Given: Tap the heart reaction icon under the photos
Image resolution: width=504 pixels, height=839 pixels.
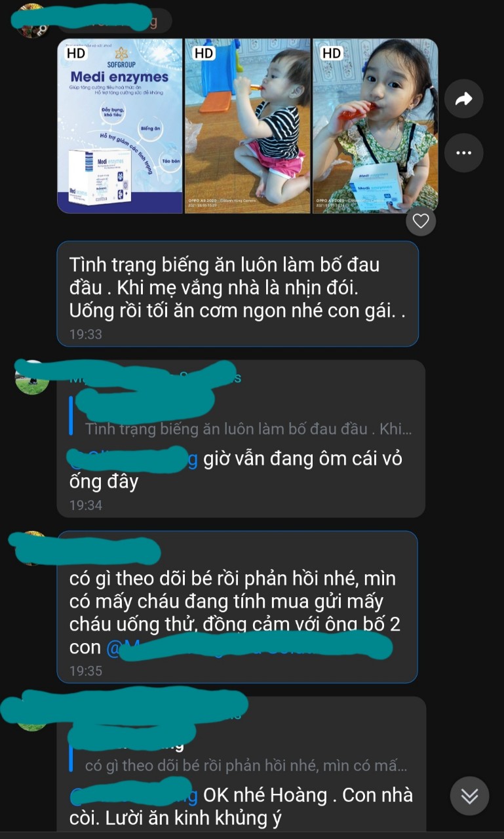Looking at the screenshot, I should [421, 222].
